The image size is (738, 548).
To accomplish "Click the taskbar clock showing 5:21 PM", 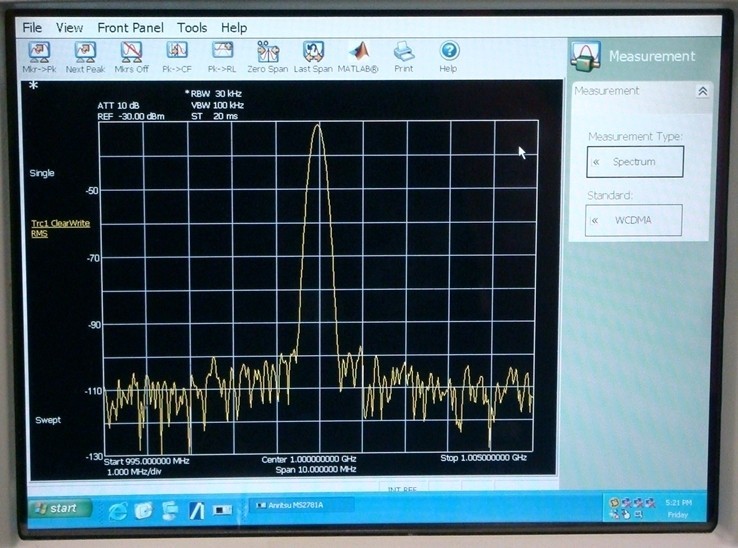I will pyautogui.click(x=678, y=503).
